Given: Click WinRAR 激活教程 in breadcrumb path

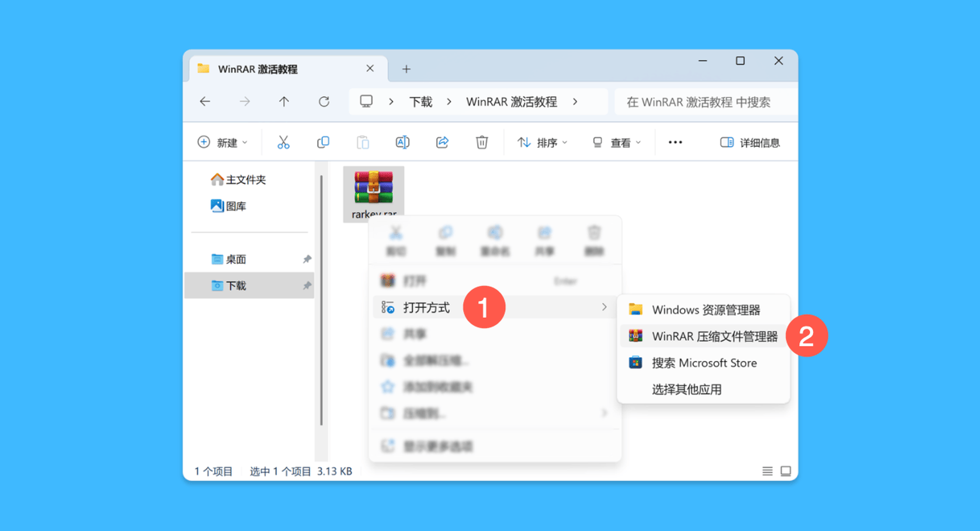Looking at the screenshot, I should (512, 101).
